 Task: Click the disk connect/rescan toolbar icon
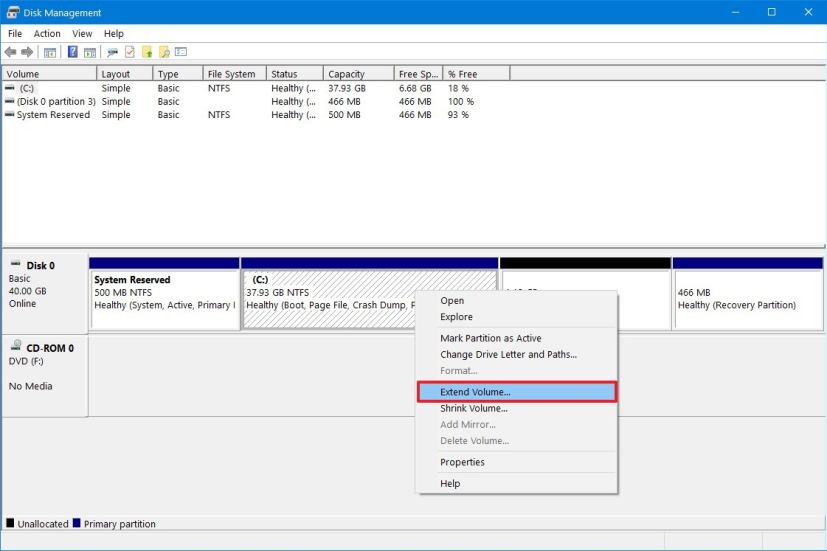coord(112,52)
